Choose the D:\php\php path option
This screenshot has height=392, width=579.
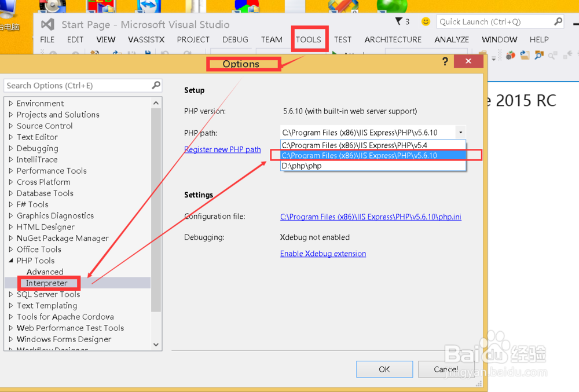pos(373,166)
